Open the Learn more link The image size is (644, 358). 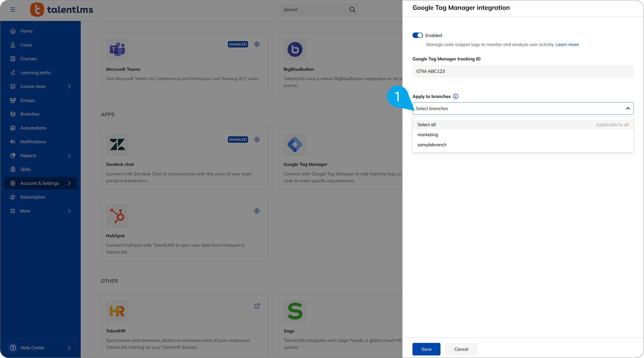click(567, 45)
